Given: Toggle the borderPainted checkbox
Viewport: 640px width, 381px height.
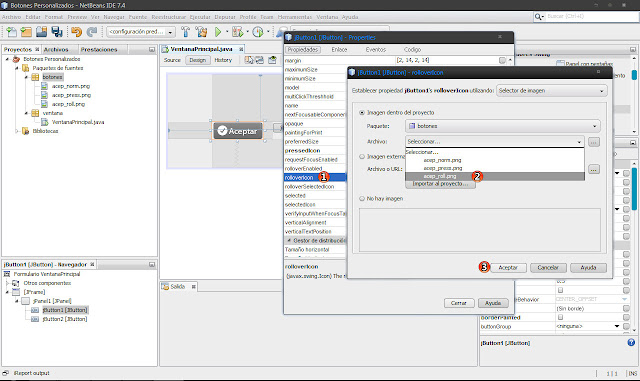Looking at the screenshot, I should [560, 317].
